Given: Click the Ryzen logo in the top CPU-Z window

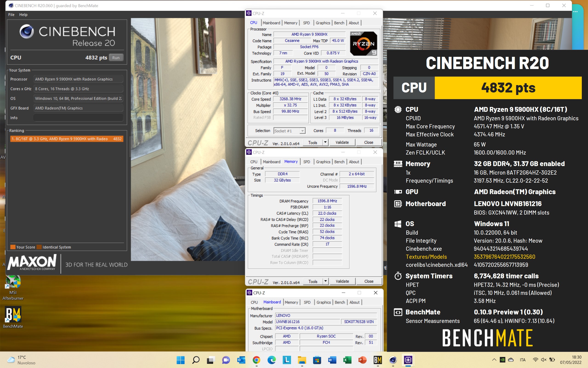Looking at the screenshot, I should [364, 43].
